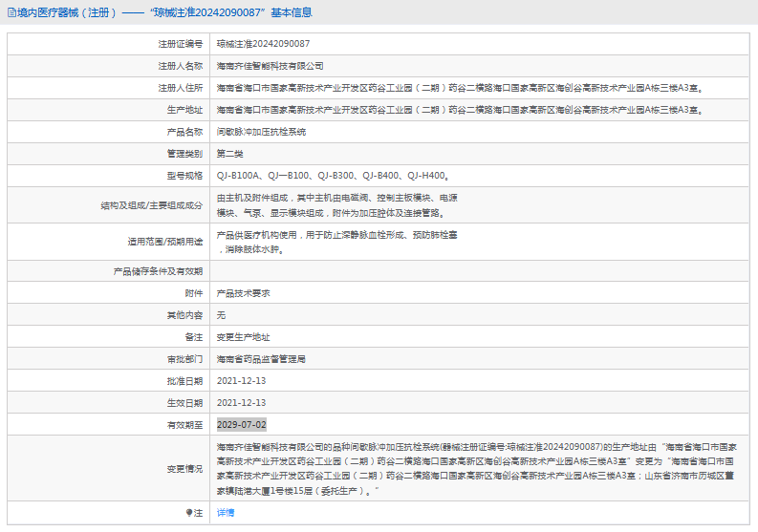Viewport: 758px width, 532px height.
Task: Click the 审批部门 row label
Action: click(184, 359)
